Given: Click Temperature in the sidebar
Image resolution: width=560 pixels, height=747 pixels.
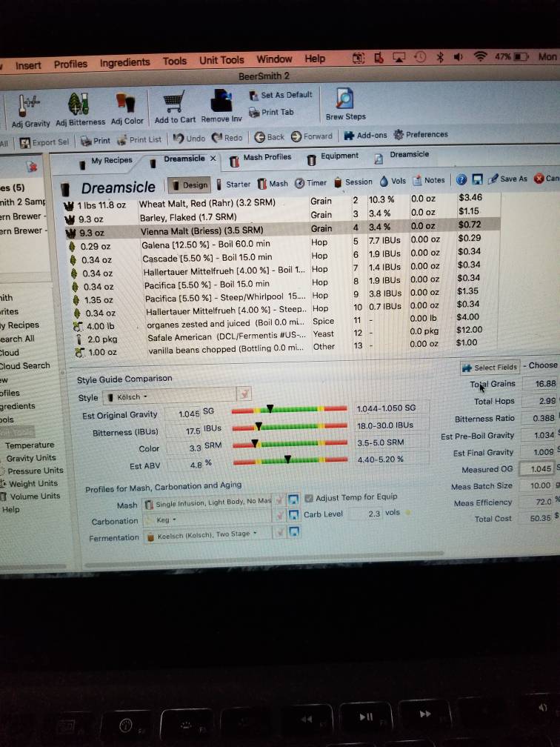Looking at the screenshot, I should (x=30, y=445).
